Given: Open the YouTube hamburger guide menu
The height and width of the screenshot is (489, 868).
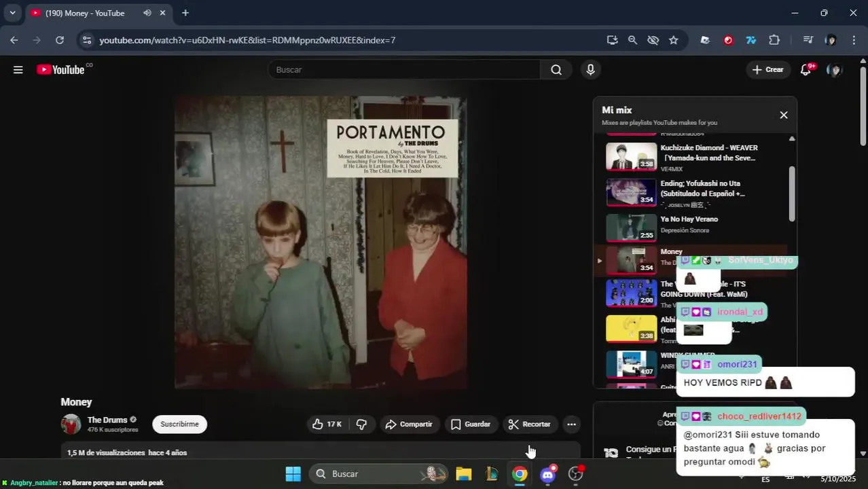Looking at the screenshot, I should coord(18,69).
